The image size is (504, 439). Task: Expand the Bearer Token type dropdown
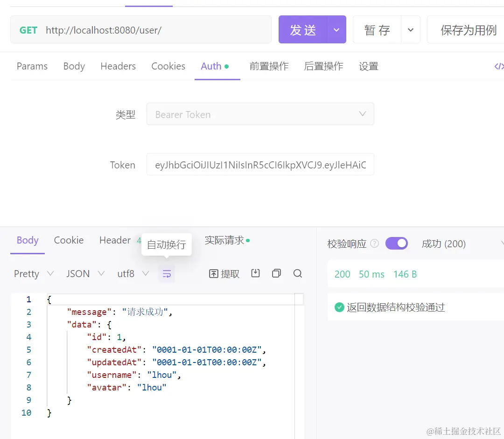(260, 114)
